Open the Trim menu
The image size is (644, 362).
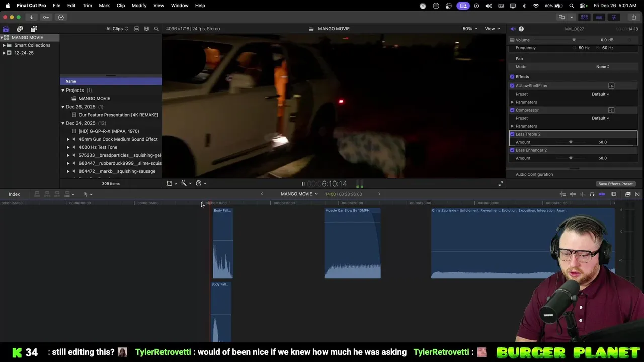[x=87, y=6]
